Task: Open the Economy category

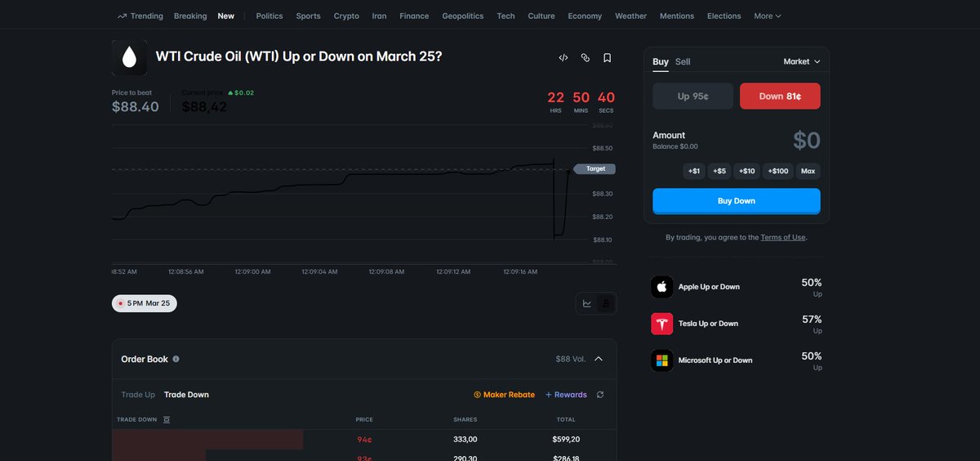Action: (x=585, y=16)
